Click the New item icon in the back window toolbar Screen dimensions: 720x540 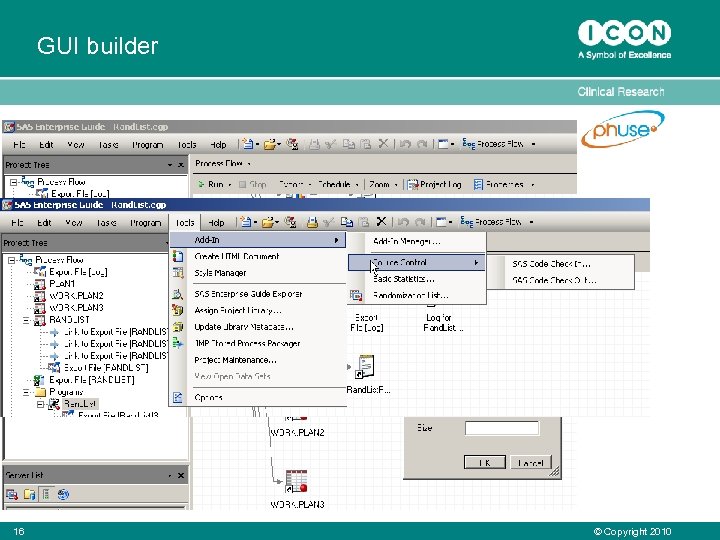coord(248,144)
